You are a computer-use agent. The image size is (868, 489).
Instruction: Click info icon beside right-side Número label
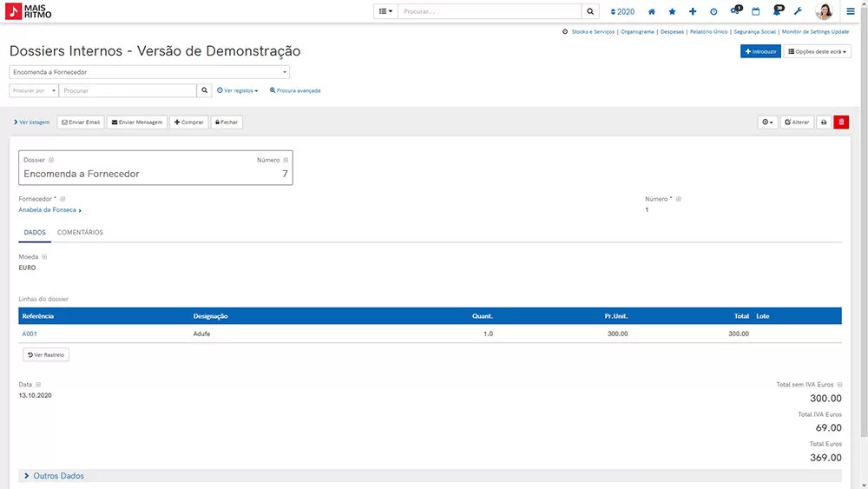(678, 199)
